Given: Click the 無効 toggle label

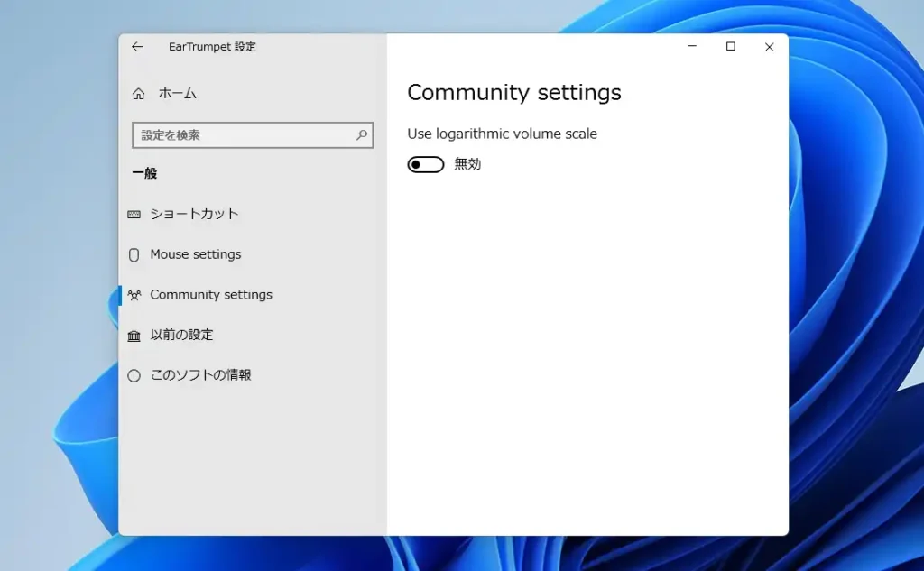Looking at the screenshot, I should click(x=468, y=164).
